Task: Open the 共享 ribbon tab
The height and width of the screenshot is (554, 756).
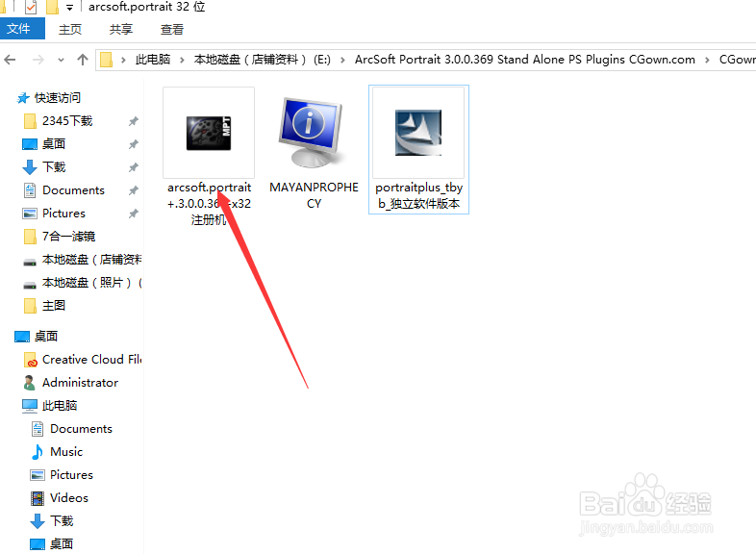Action: [x=120, y=30]
